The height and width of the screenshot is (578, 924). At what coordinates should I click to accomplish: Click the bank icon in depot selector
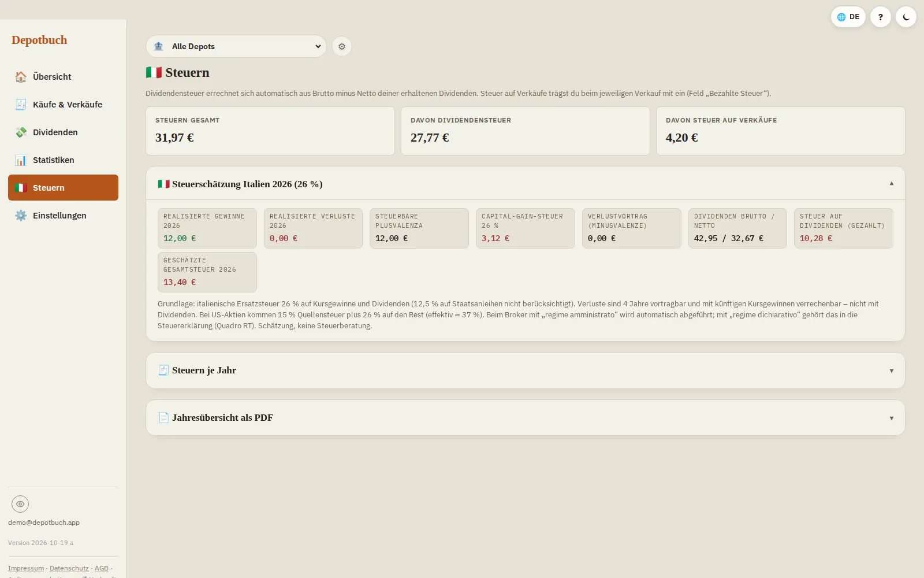(158, 46)
